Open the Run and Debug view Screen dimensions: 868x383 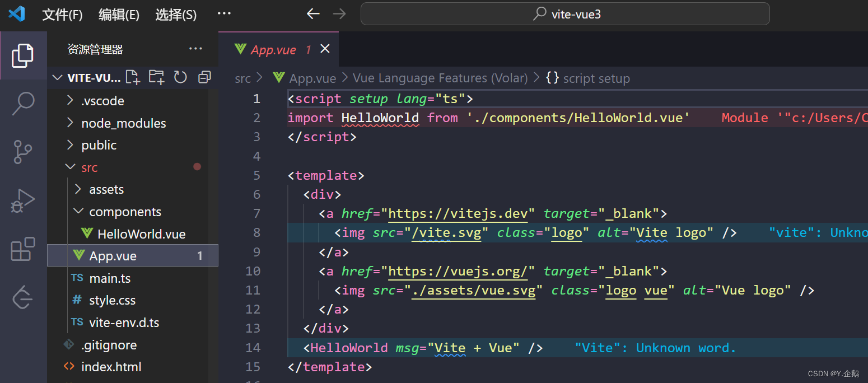pyautogui.click(x=22, y=200)
